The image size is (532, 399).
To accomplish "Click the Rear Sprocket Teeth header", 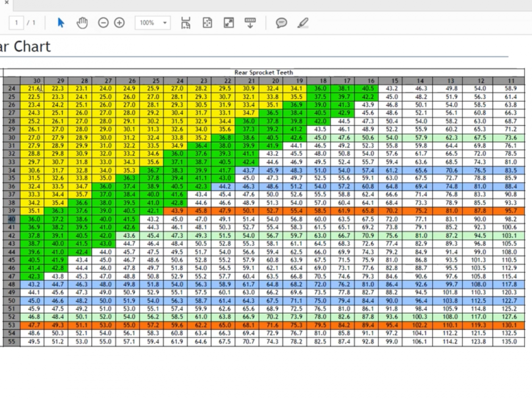I will (264, 72).
